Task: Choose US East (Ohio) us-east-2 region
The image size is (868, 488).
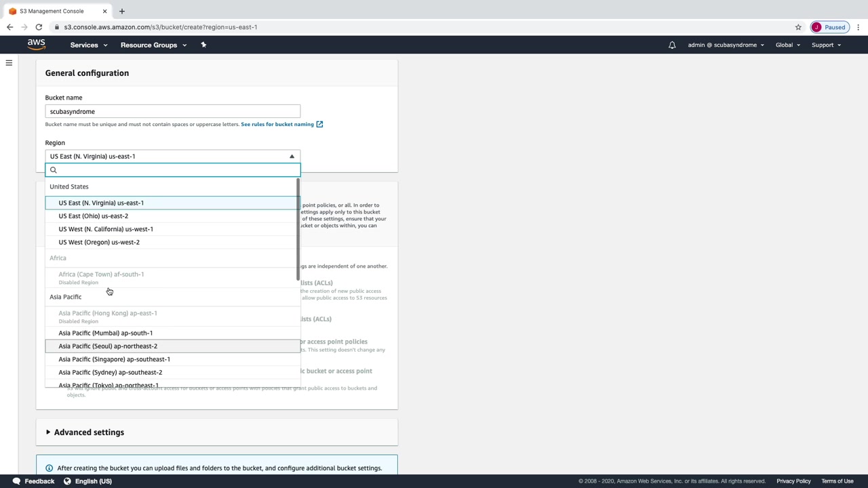Action: click(172, 216)
